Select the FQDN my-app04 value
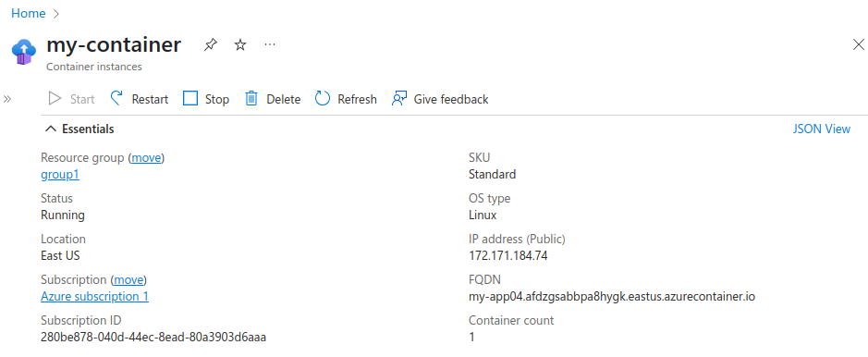 coord(612,296)
